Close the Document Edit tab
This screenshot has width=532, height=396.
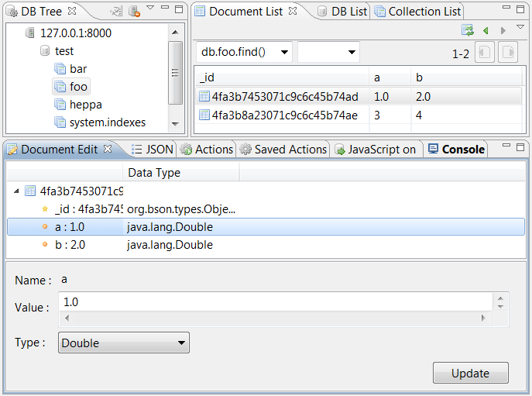pyautogui.click(x=108, y=149)
